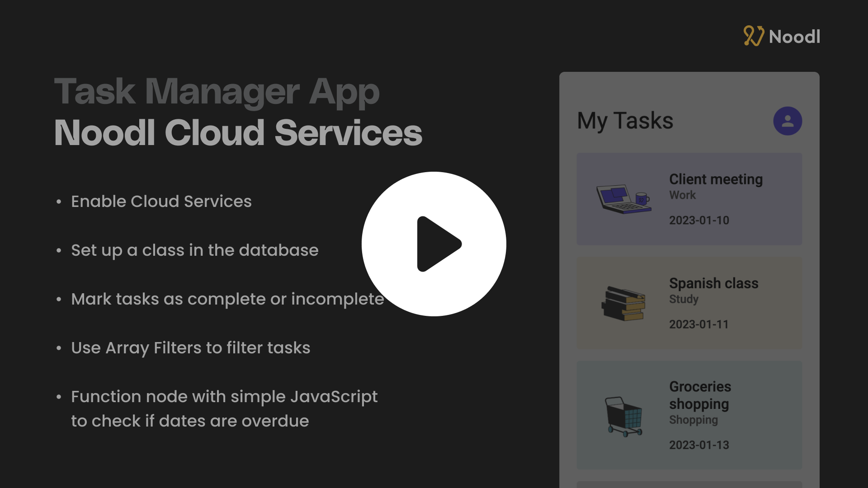The image size is (868, 488).
Task: Click the Noodl Cloud Services title
Action: tap(238, 133)
